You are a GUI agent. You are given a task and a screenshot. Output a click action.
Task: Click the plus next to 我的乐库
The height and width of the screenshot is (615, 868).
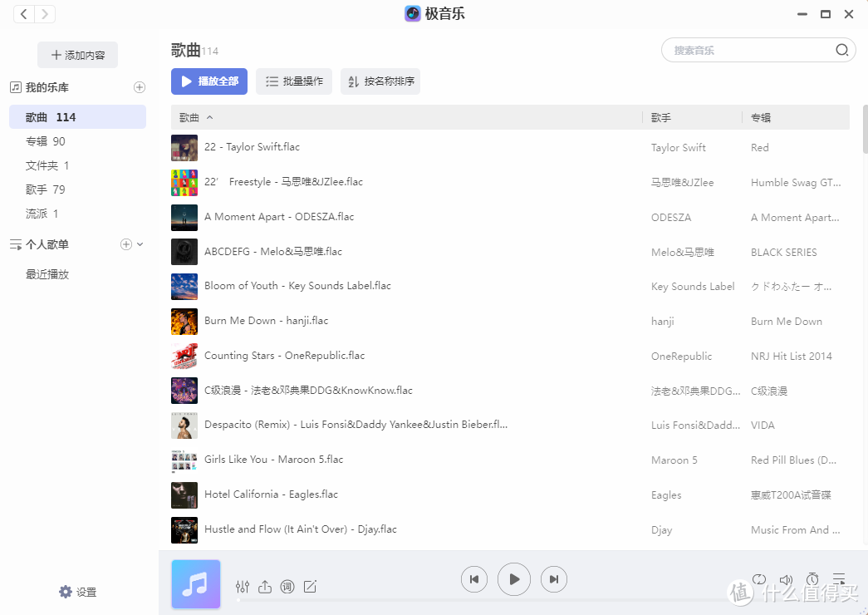point(140,86)
